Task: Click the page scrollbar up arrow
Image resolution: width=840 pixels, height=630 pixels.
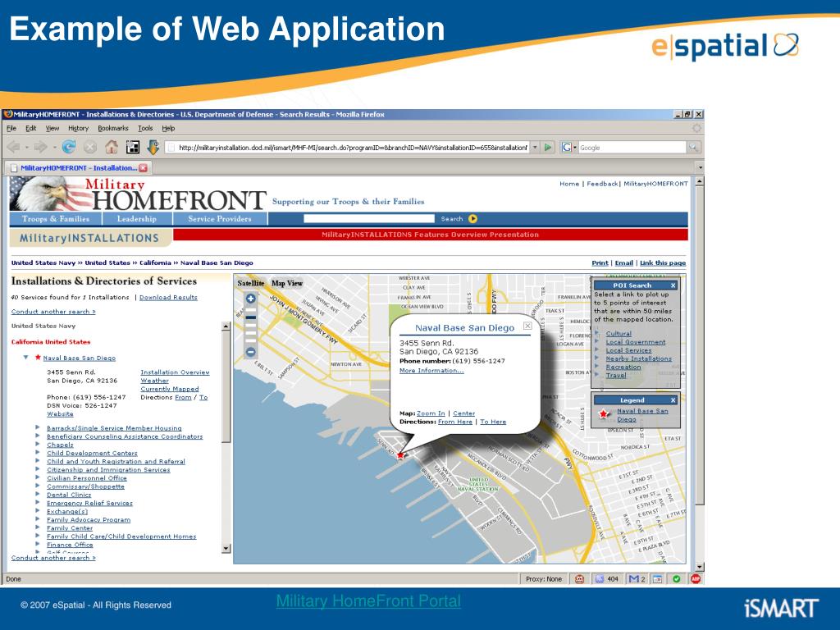Action: [x=699, y=182]
